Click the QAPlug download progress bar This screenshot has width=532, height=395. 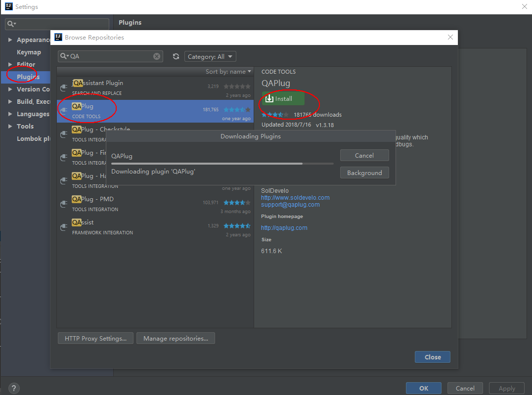tap(222, 164)
